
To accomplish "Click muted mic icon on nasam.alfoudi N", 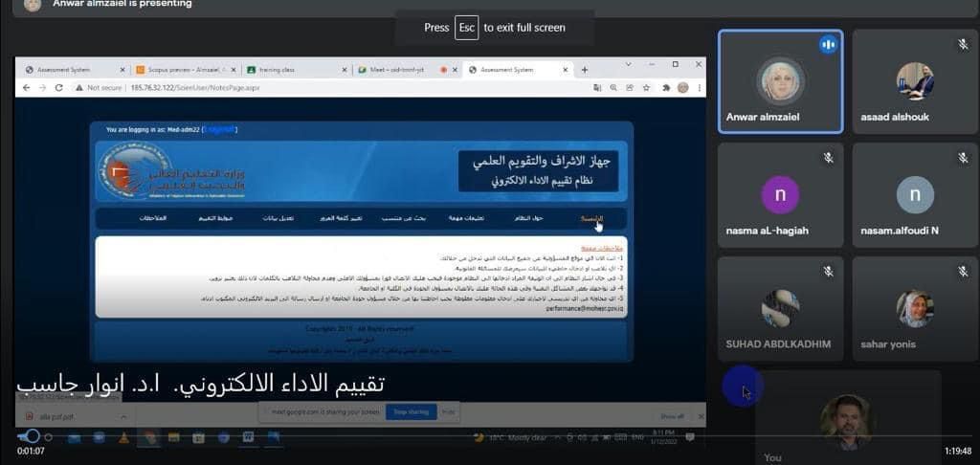I will [x=963, y=158].
